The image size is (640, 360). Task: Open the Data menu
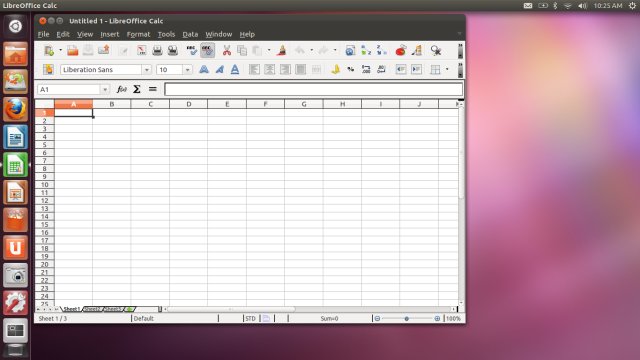pyautogui.click(x=190, y=34)
